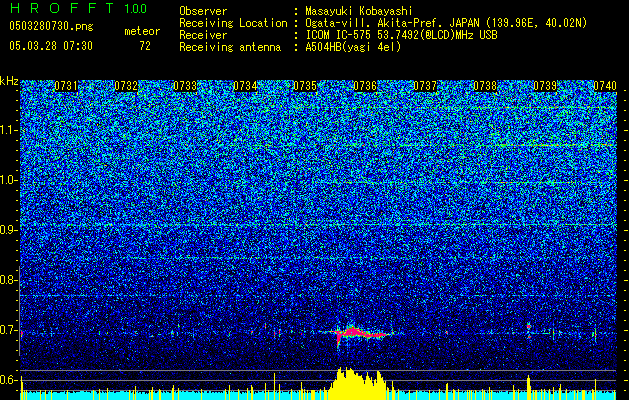Screen dimensions: 629x400
Task: Click the date stamp 05.03.28 07:30
Action: pos(51,46)
